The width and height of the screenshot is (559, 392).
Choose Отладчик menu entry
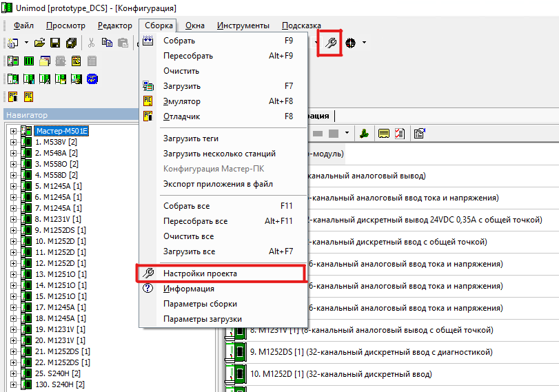(x=223, y=116)
